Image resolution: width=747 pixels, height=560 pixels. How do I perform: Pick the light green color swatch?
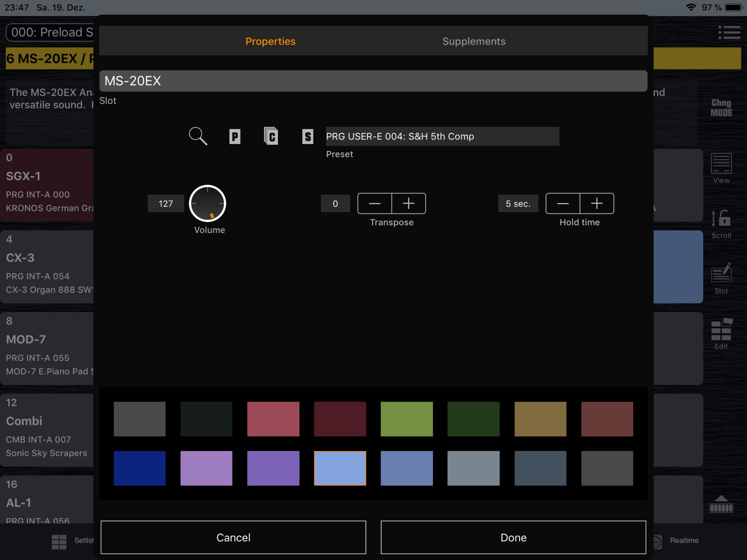(407, 419)
